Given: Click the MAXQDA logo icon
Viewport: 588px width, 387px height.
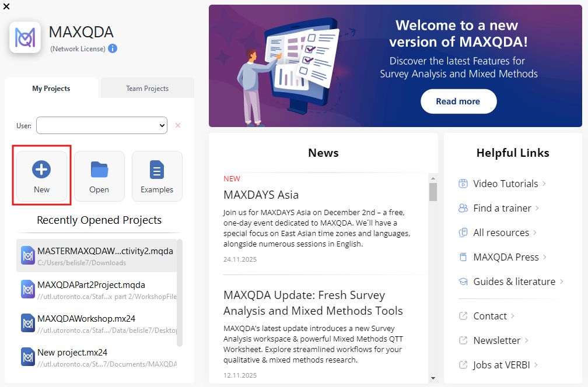Looking at the screenshot, I should click(25, 37).
